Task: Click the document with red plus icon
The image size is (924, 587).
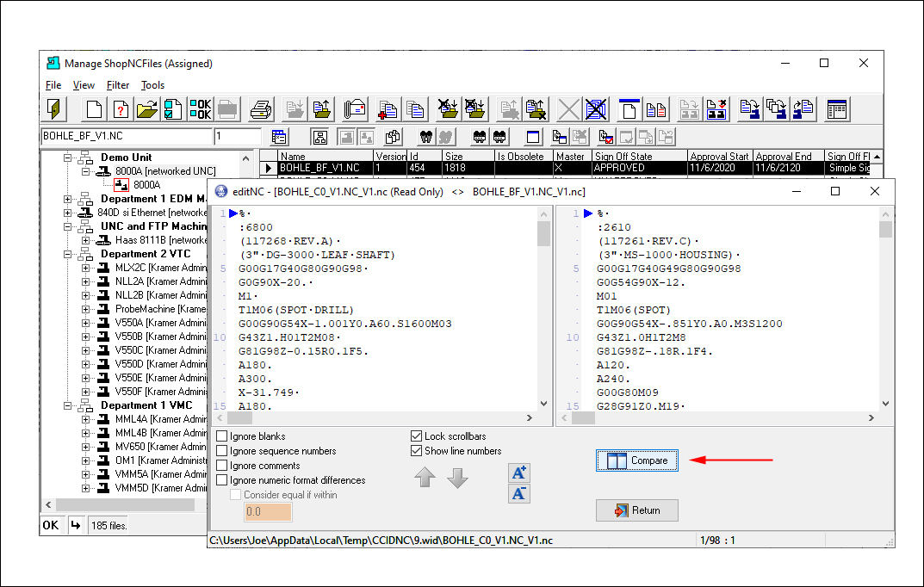Action: click(388, 109)
